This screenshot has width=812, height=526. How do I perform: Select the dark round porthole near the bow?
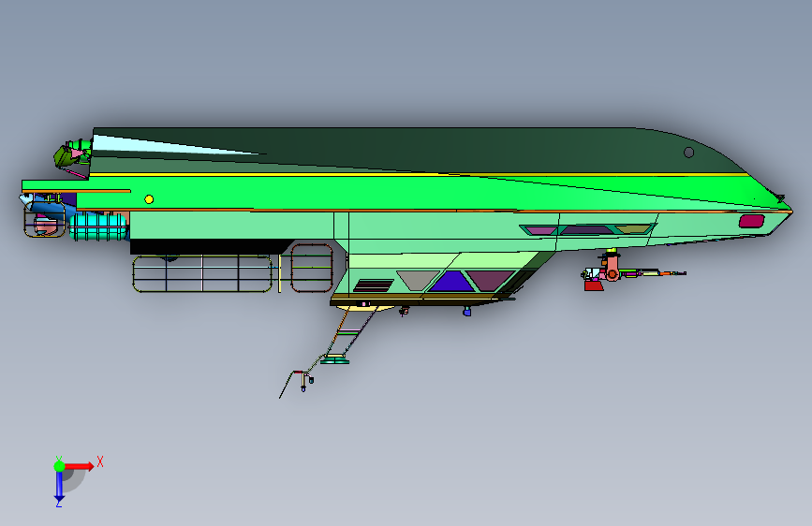[x=688, y=153]
